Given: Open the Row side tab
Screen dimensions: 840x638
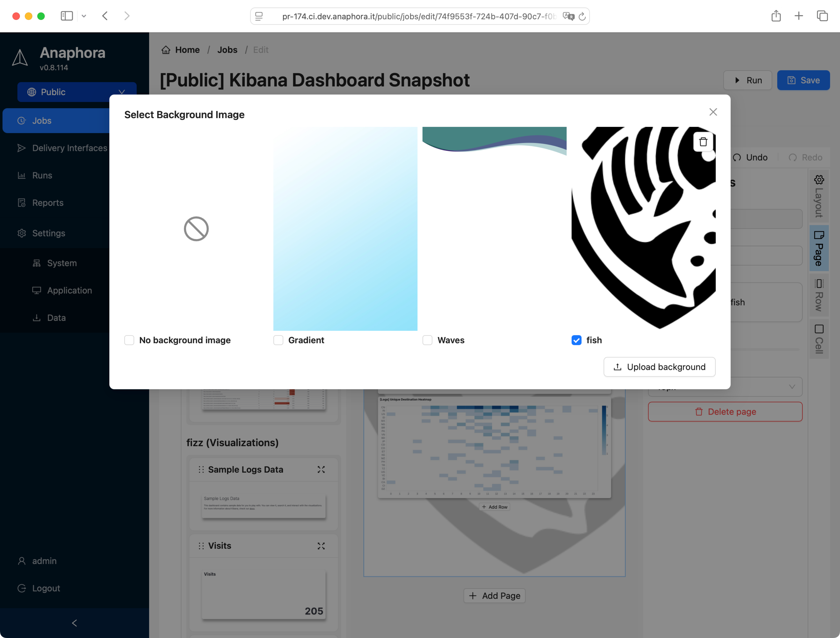Looking at the screenshot, I should pos(819,295).
